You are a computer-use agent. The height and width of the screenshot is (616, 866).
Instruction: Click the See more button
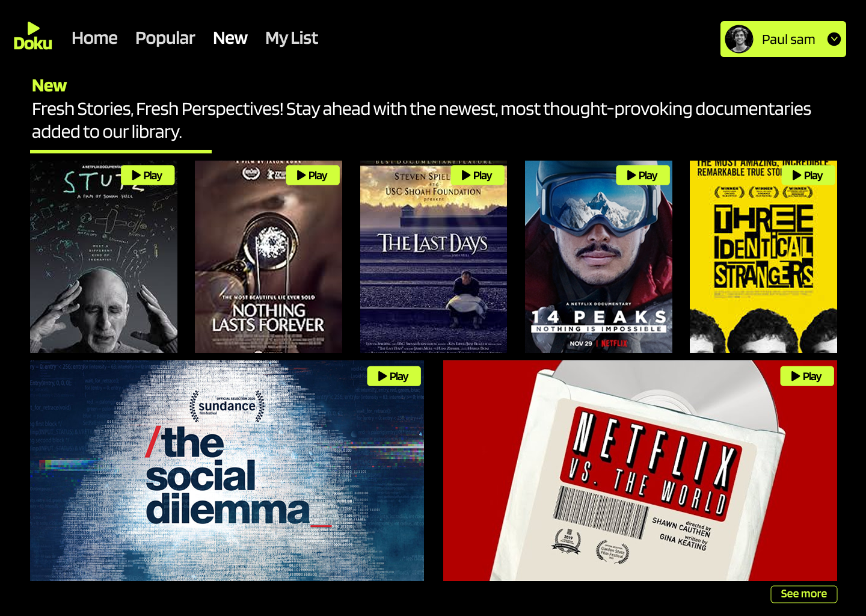click(804, 594)
